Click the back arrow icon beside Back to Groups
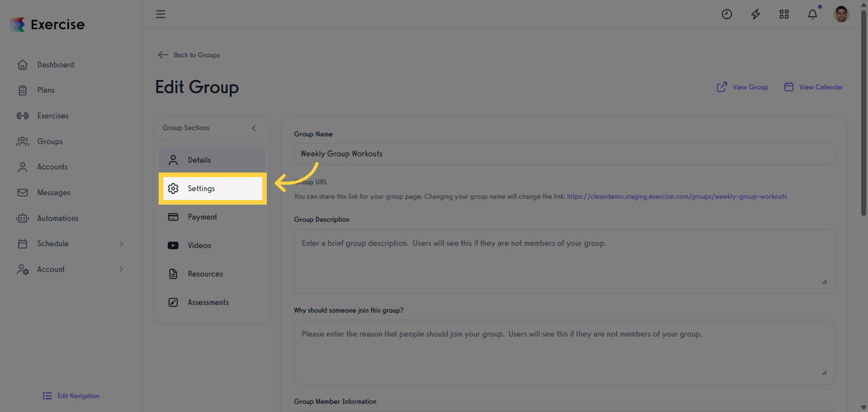The image size is (868, 412). (163, 55)
